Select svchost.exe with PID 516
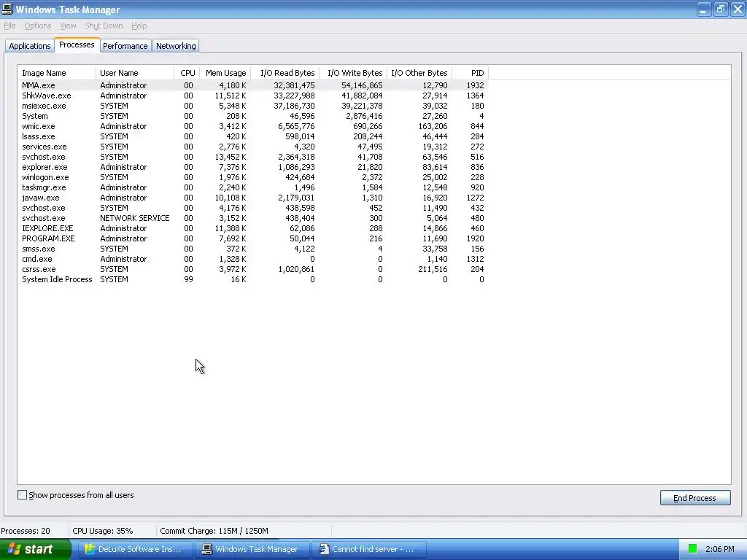 coord(253,157)
